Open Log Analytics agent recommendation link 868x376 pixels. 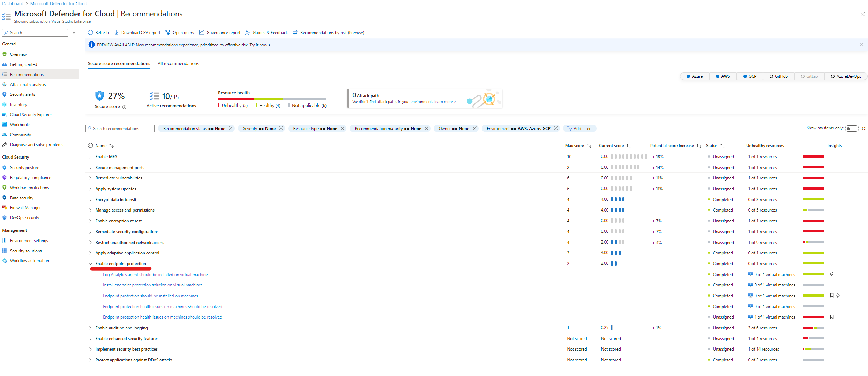click(156, 275)
